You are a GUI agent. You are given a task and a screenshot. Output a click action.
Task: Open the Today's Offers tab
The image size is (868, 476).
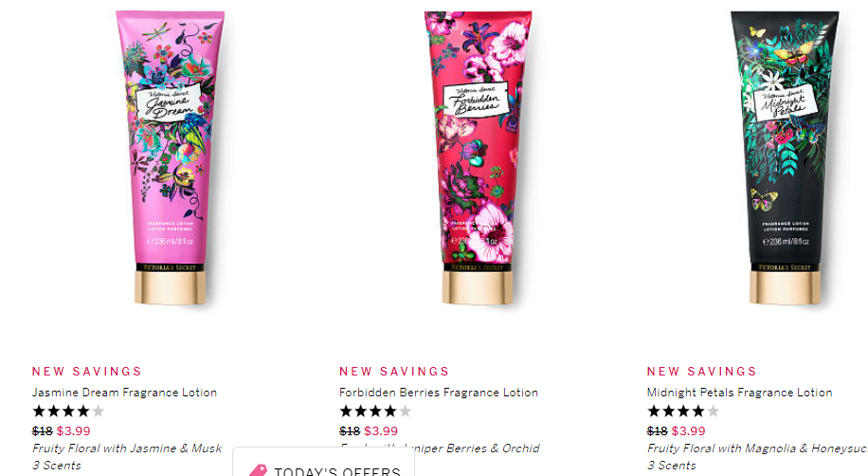click(324, 463)
